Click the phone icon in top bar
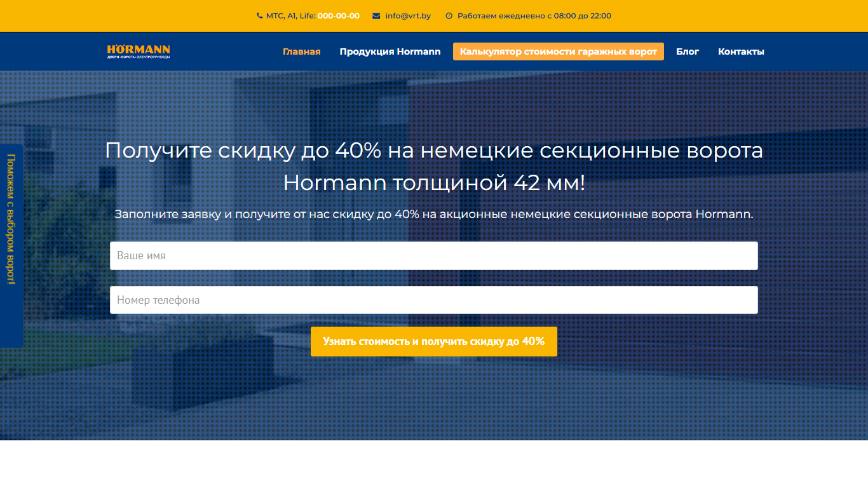868x488 pixels. (259, 16)
